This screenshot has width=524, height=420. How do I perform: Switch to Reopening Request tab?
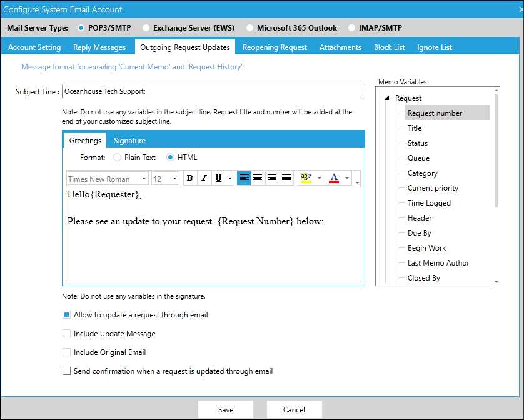point(275,47)
